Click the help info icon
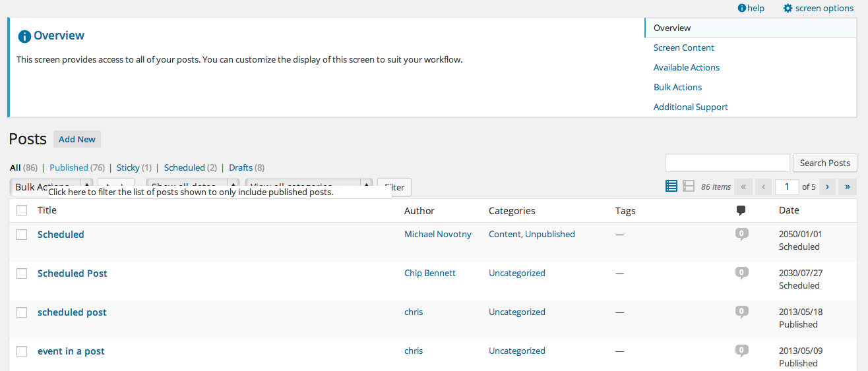Viewport: 868px width, 371px height. 742,9
